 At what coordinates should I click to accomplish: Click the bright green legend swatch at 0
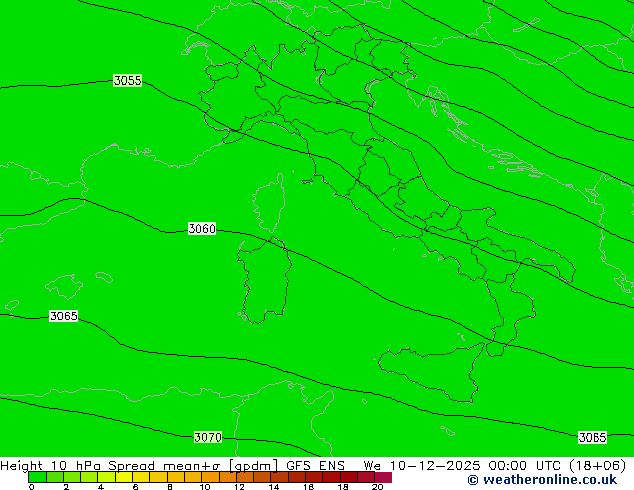pos(37,477)
